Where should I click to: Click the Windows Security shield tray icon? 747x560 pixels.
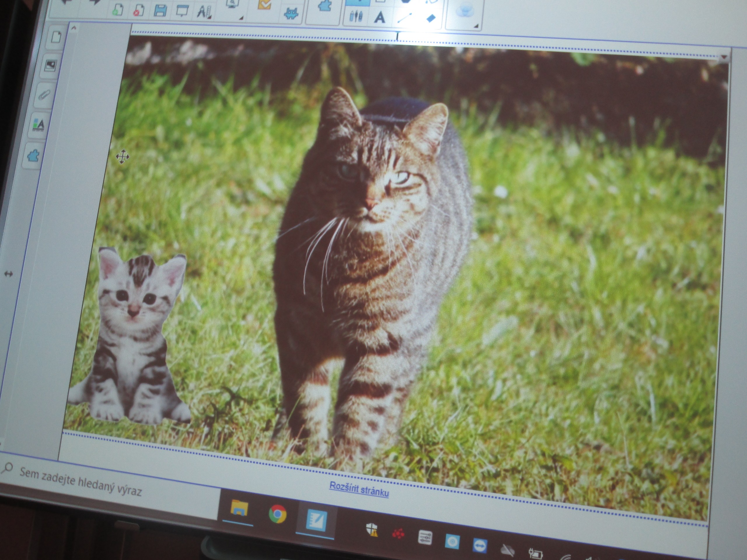click(x=372, y=530)
